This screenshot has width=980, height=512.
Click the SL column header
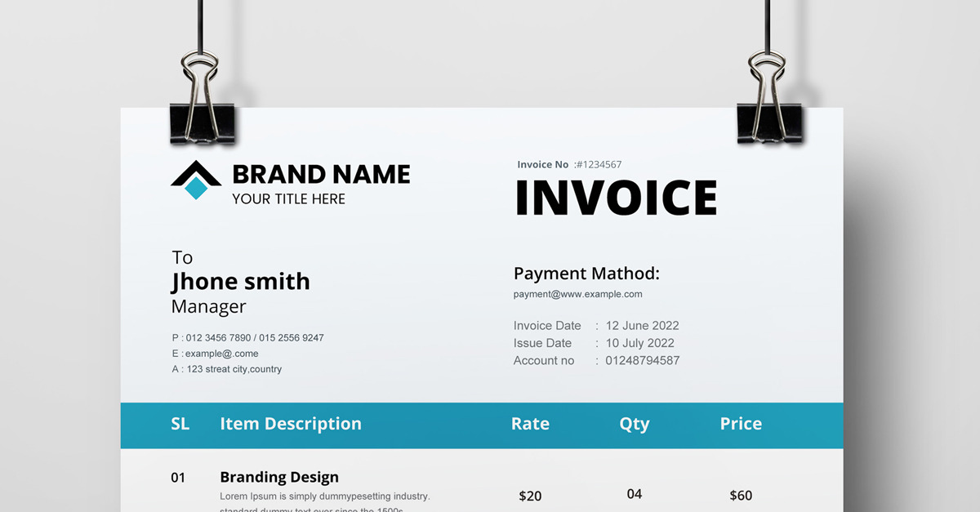pos(180,424)
